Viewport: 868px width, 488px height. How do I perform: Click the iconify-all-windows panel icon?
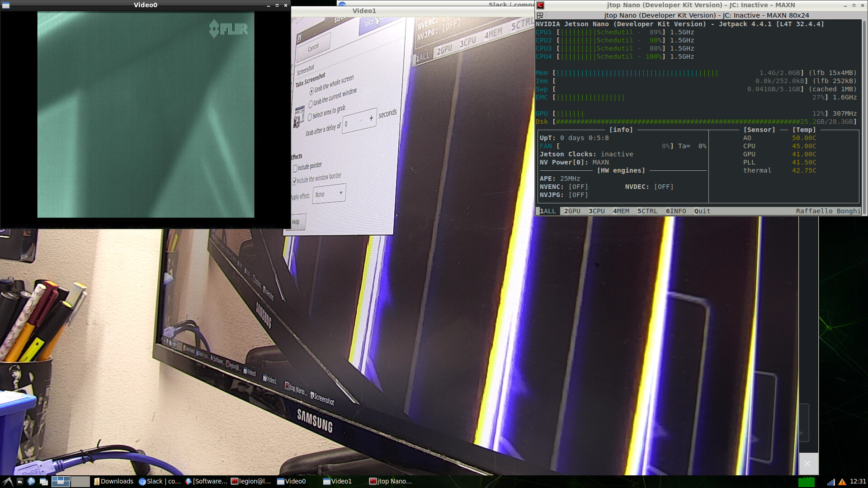point(43,482)
